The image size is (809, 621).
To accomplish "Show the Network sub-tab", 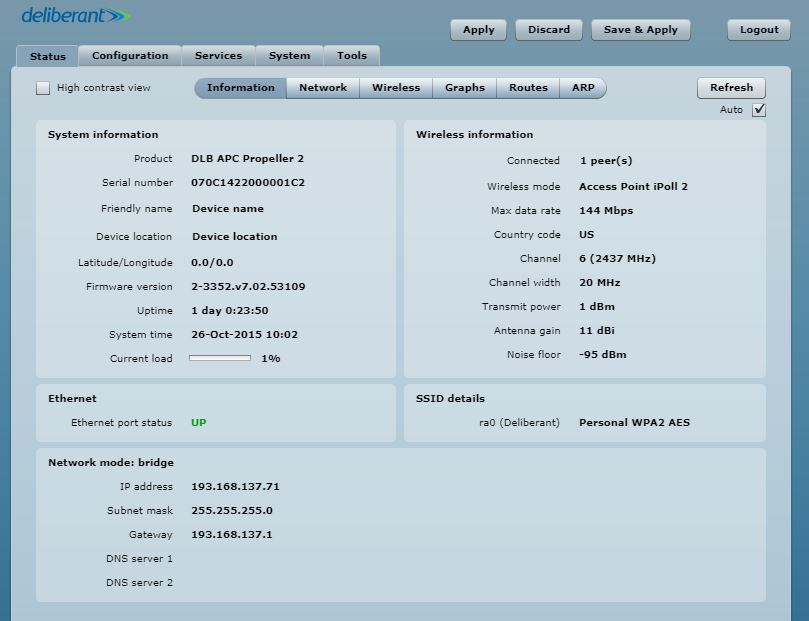I will pos(323,88).
